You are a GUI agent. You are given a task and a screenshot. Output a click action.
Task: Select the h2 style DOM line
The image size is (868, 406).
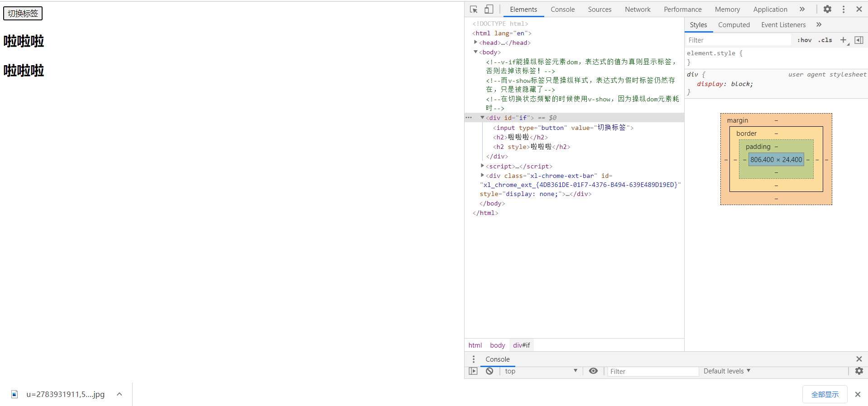tap(532, 147)
